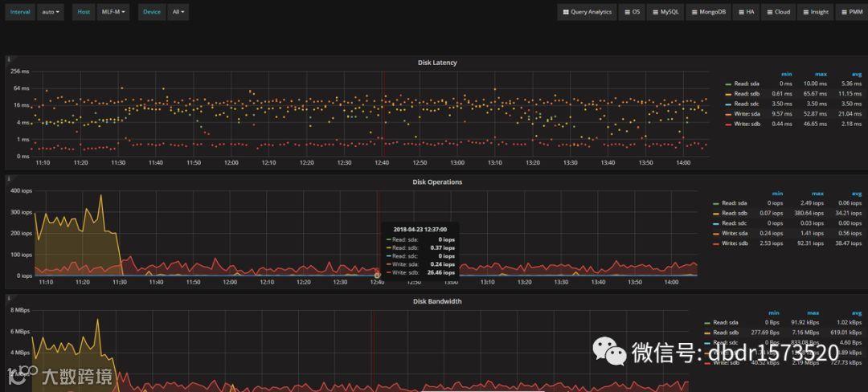Viewport: 868px width, 392px height.
Task: Open the Disk Bandwidth panel title menu
Action: click(436, 301)
